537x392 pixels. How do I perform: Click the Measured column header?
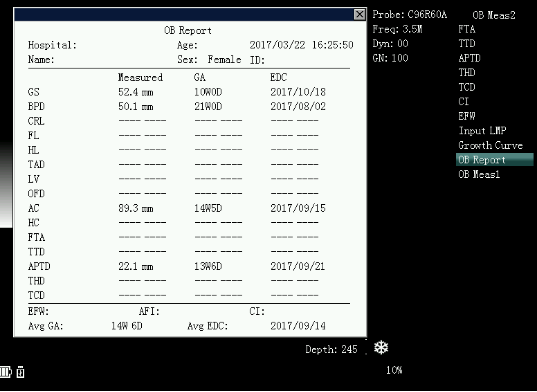[140, 77]
